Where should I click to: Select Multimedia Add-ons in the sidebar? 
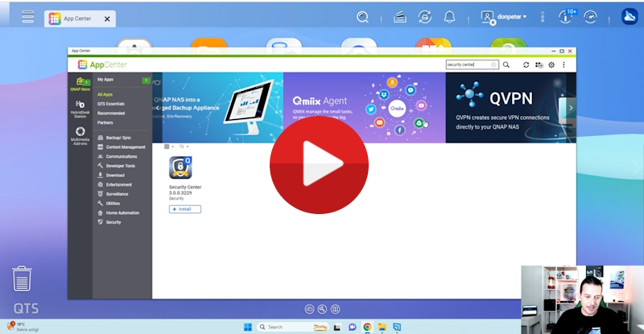(80, 136)
